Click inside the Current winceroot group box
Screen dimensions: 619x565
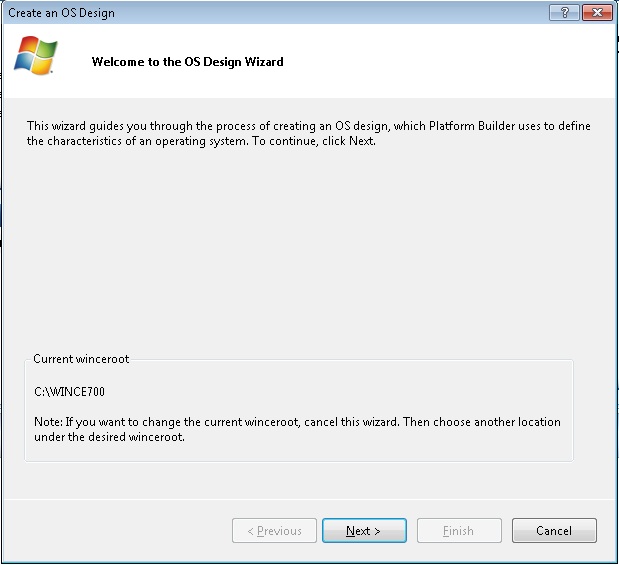click(299, 410)
